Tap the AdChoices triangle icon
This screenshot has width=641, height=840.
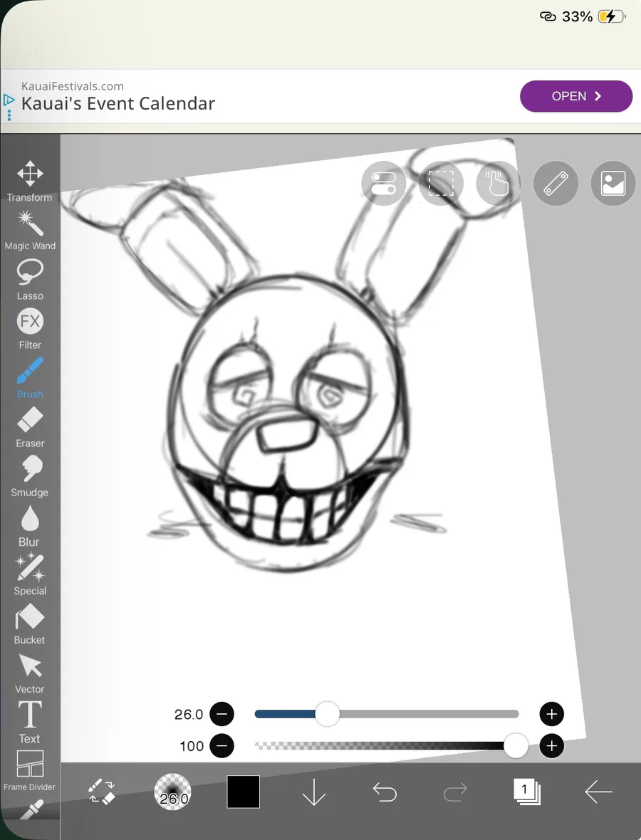(x=9, y=100)
